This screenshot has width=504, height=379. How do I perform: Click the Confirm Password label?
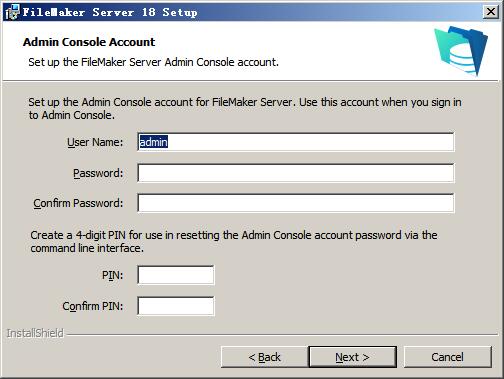click(78, 203)
